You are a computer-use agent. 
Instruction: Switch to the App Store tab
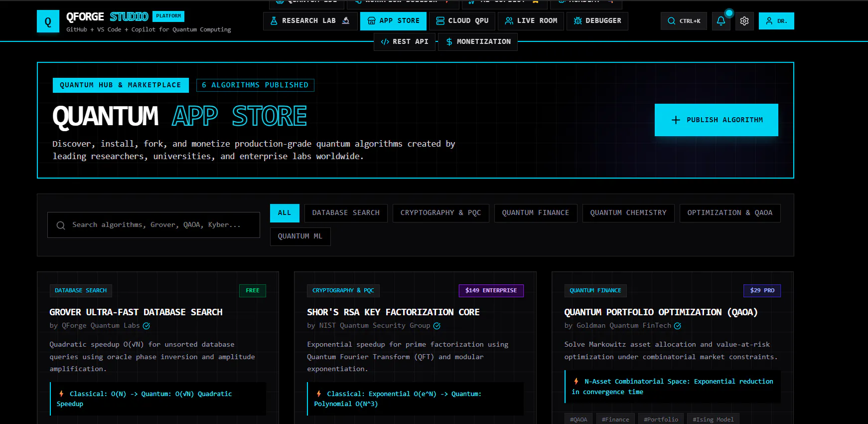393,21
